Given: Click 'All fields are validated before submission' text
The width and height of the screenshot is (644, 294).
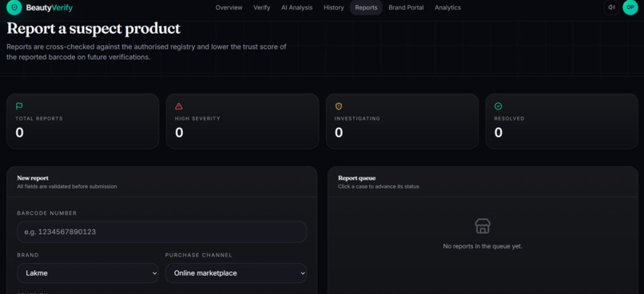Looking at the screenshot, I should click(67, 186).
